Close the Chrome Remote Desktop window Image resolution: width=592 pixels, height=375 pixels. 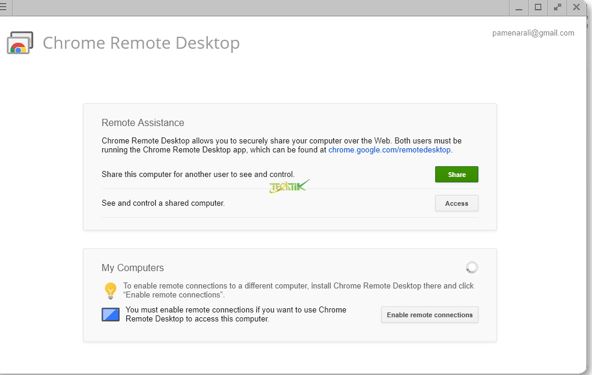576,7
